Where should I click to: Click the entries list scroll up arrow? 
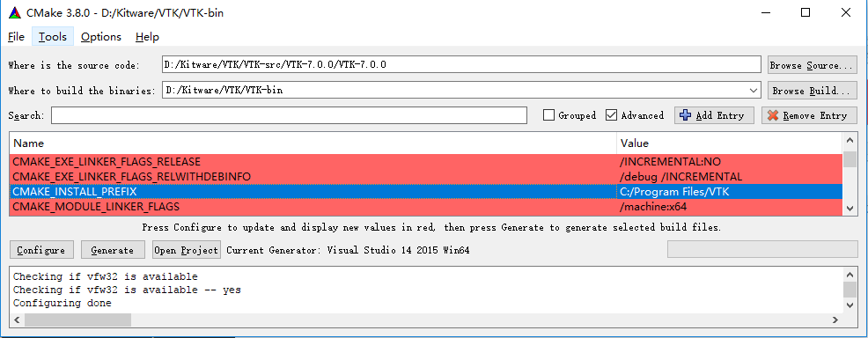click(850, 141)
